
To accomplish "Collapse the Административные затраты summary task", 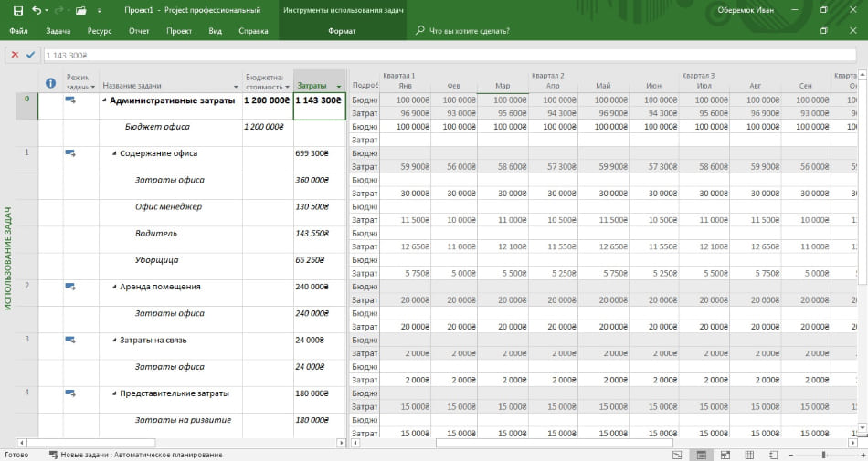I will [105, 100].
